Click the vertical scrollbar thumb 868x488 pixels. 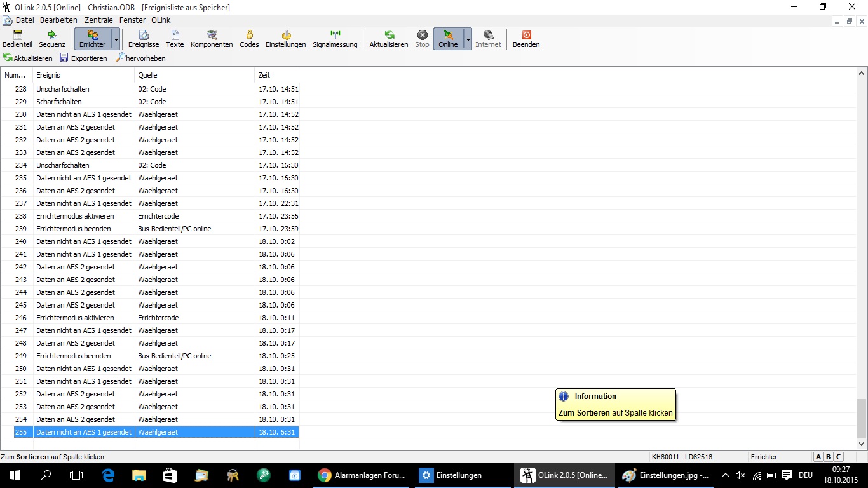click(862, 418)
